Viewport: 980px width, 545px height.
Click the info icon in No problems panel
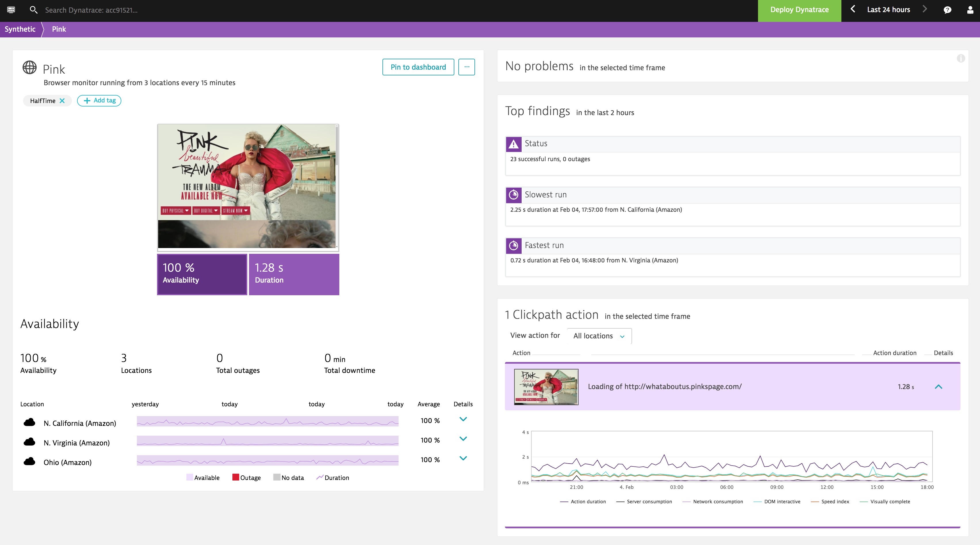click(961, 58)
